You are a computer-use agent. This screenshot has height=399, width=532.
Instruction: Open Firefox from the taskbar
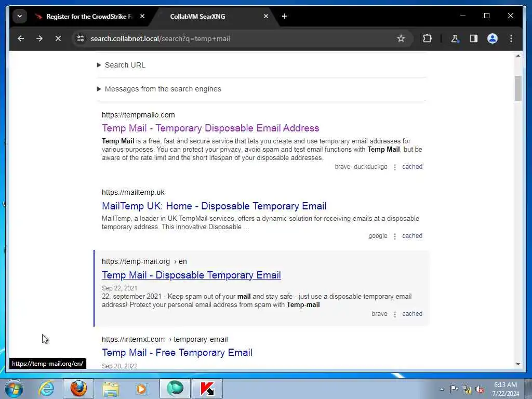78,389
